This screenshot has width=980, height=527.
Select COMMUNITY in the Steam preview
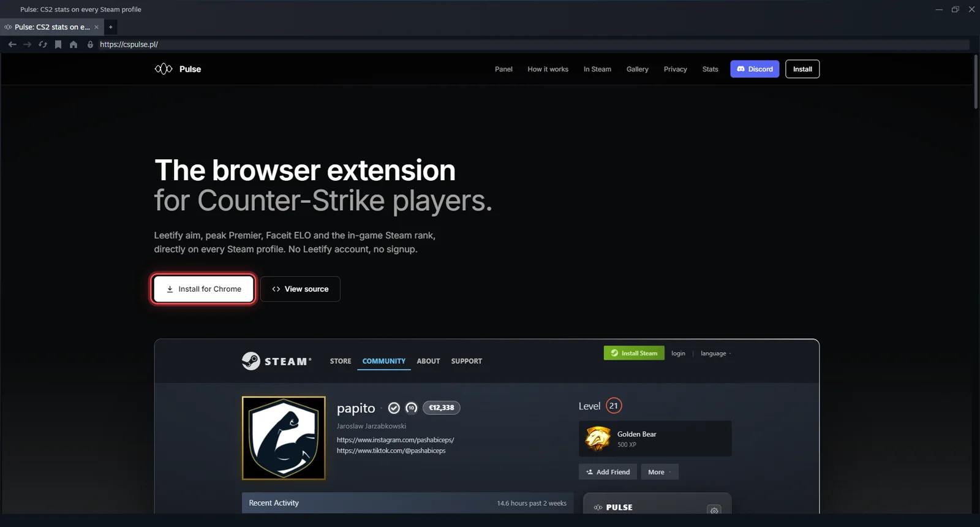point(383,361)
